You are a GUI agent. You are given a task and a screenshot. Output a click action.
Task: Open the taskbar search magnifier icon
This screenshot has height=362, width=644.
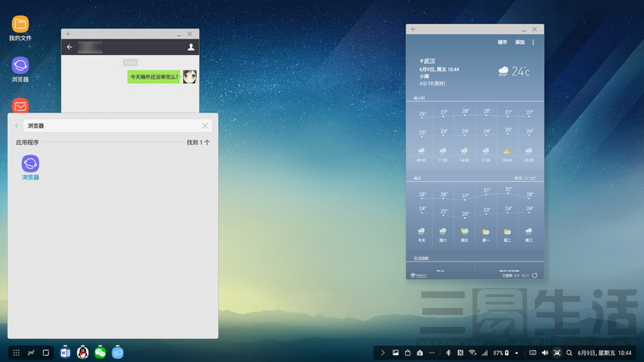pos(569,353)
